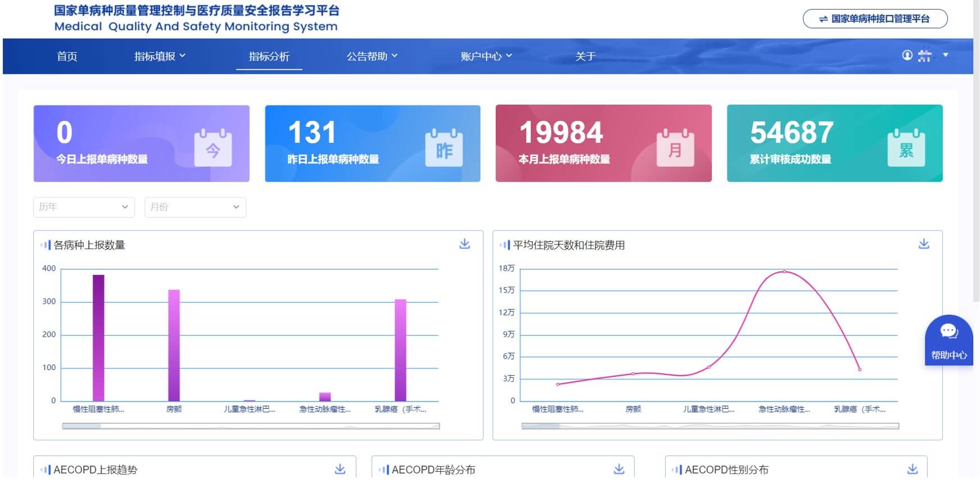980x487 pixels.
Task: Open the user account dropdown arrow
Action: (946, 55)
